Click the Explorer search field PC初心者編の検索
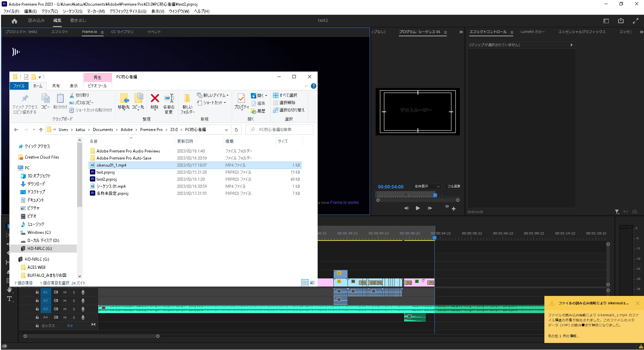The width and height of the screenshot is (644, 350). (x=279, y=130)
